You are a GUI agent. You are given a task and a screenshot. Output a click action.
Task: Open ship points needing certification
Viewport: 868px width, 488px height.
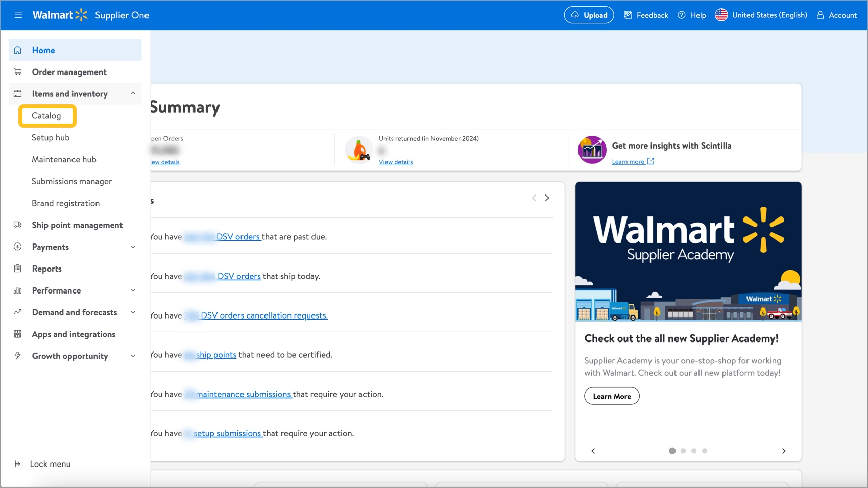[210, 355]
